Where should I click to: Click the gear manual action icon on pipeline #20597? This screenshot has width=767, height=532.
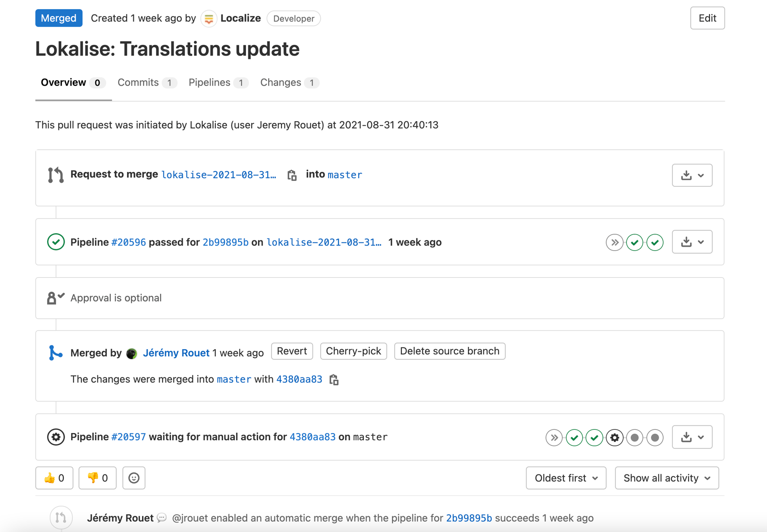tap(614, 437)
